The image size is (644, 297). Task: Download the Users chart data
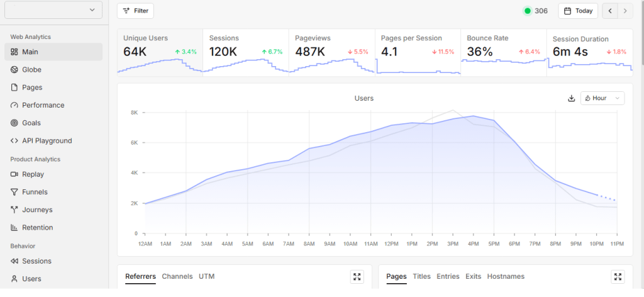coord(571,98)
